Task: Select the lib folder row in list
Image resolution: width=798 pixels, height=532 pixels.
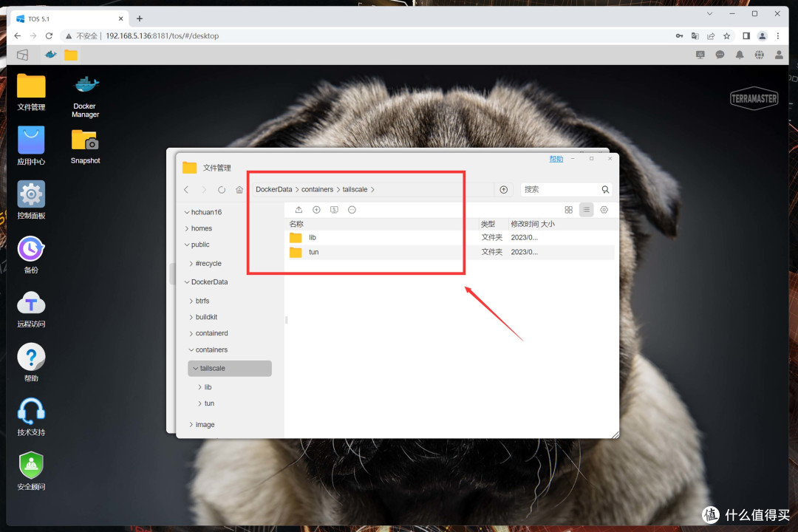Action: 449,238
